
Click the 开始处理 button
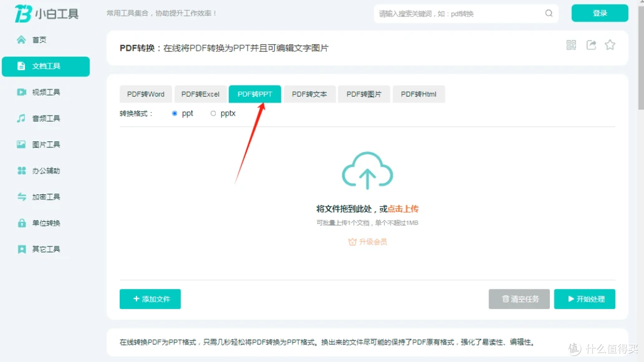[584, 299]
